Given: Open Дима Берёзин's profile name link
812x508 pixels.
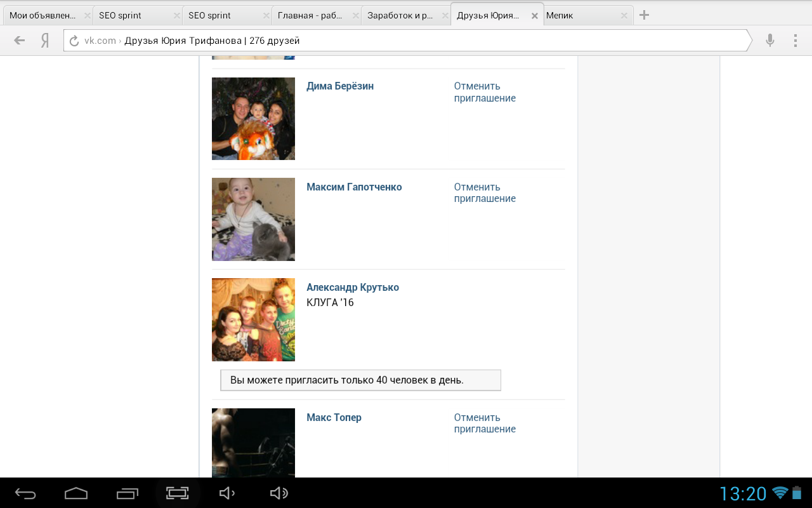Looking at the screenshot, I should click(x=340, y=86).
